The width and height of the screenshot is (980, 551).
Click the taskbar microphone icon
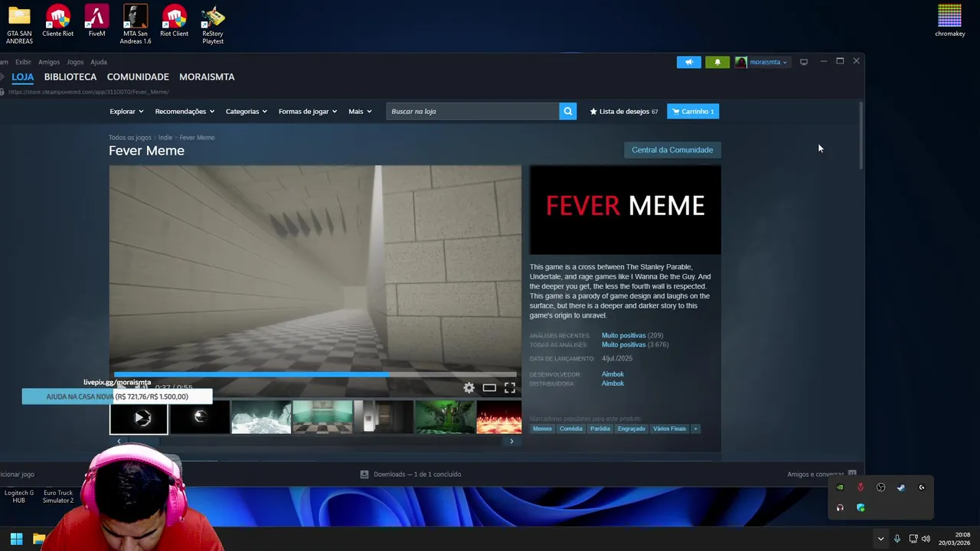coord(897,539)
